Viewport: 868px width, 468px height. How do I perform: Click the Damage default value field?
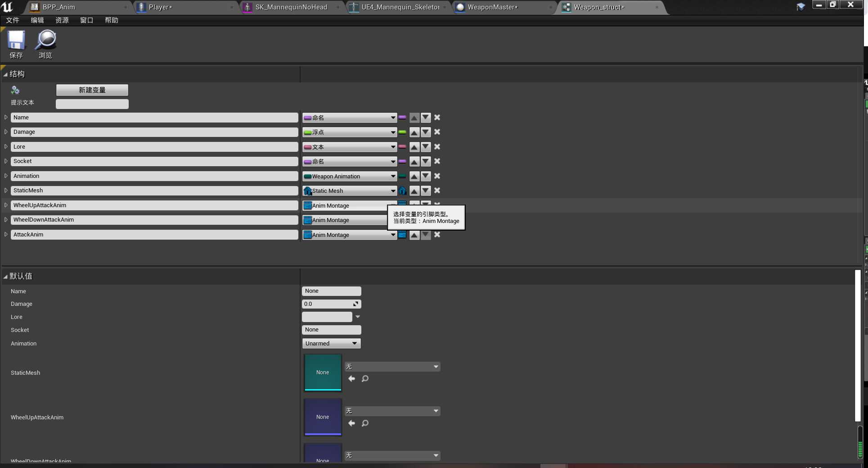(x=332, y=304)
